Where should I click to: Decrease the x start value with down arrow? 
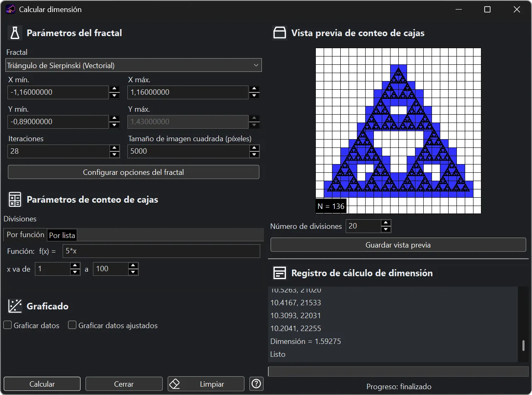click(75, 272)
